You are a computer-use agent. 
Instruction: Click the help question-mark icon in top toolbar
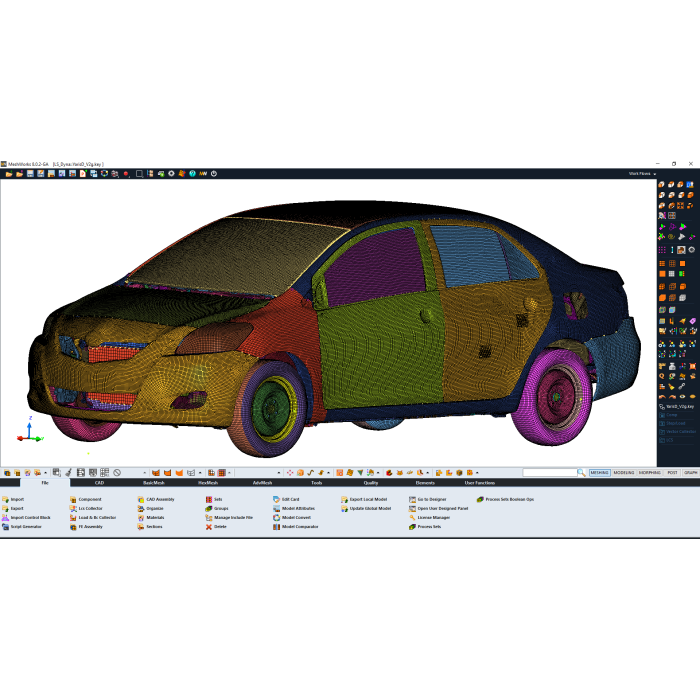pyautogui.click(x=191, y=173)
